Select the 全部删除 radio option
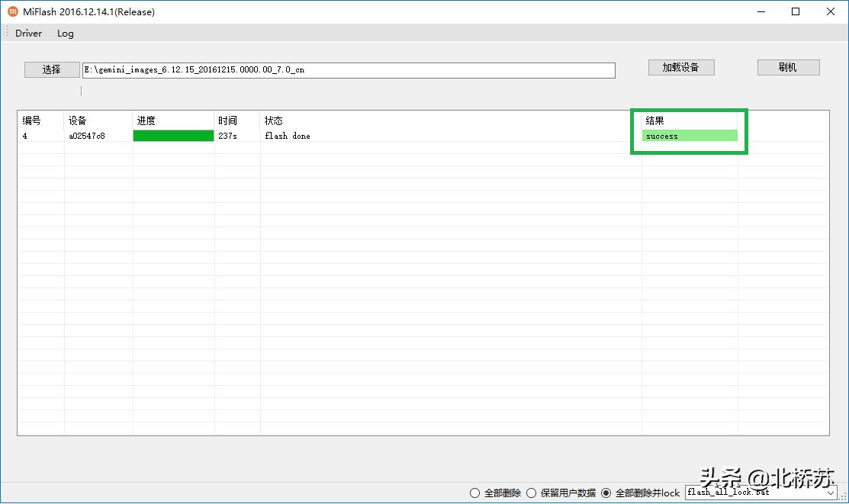Image resolution: width=849 pixels, height=504 pixels. 474,493
